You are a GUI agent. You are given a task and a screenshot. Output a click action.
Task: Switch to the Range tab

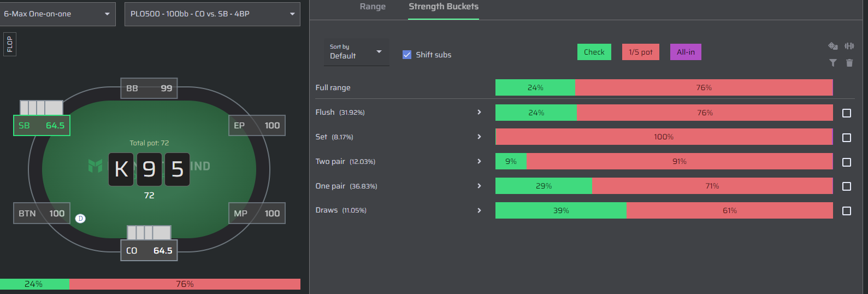pos(373,7)
